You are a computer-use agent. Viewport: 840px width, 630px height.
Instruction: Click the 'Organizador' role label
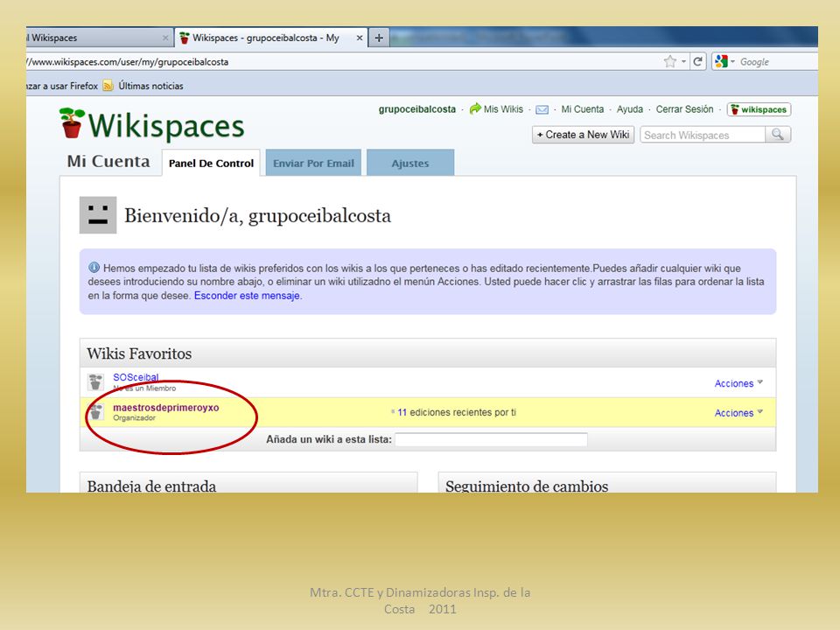pos(134,418)
